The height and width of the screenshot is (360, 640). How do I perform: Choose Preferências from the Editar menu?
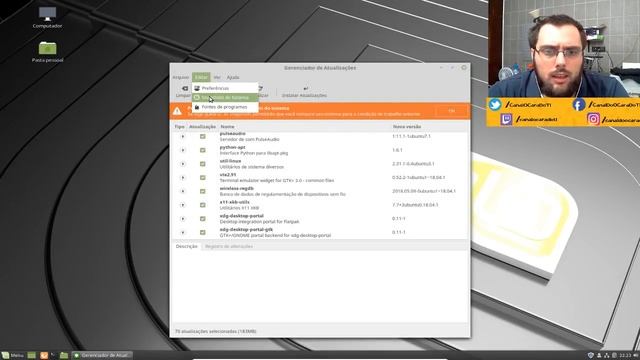point(225,88)
